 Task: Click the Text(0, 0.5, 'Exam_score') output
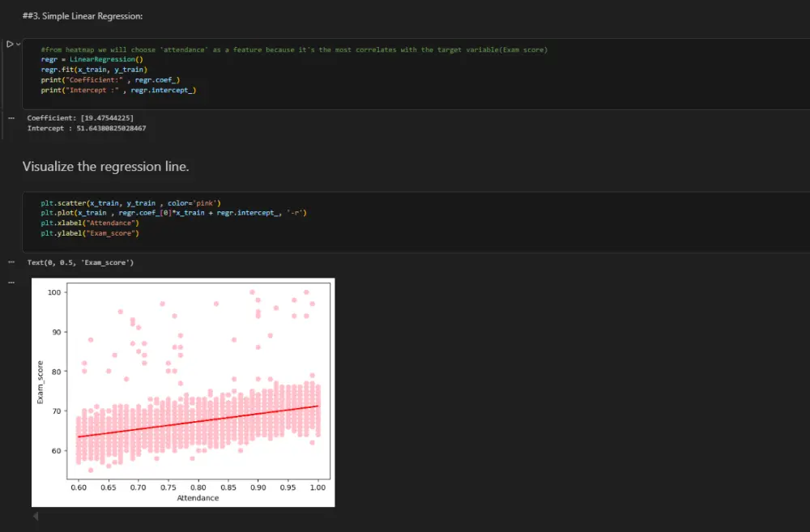tap(80, 263)
